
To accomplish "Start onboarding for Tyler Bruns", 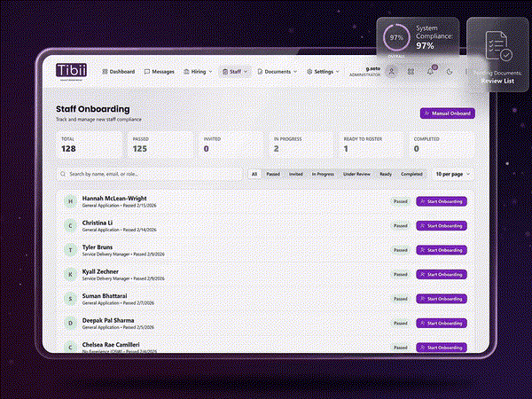I will pyautogui.click(x=442, y=250).
